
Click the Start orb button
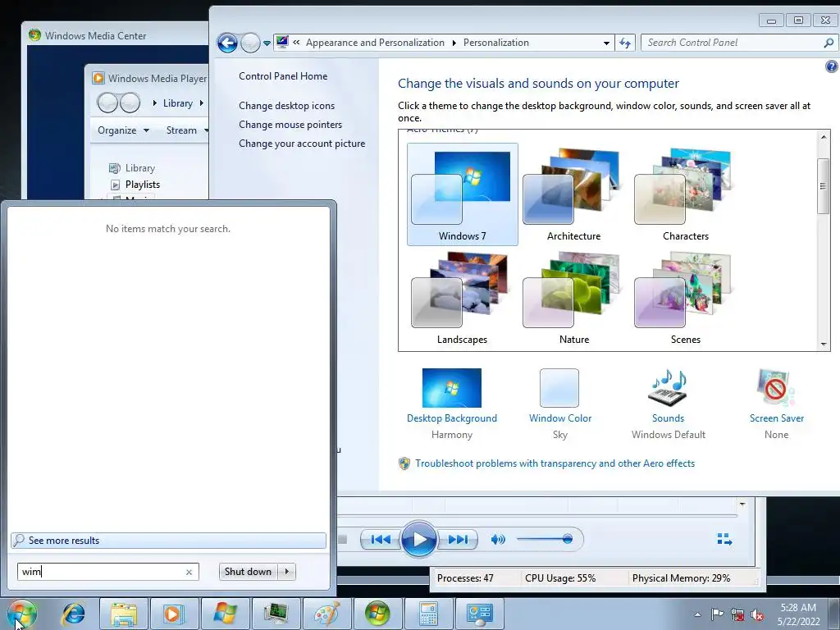(x=22, y=614)
